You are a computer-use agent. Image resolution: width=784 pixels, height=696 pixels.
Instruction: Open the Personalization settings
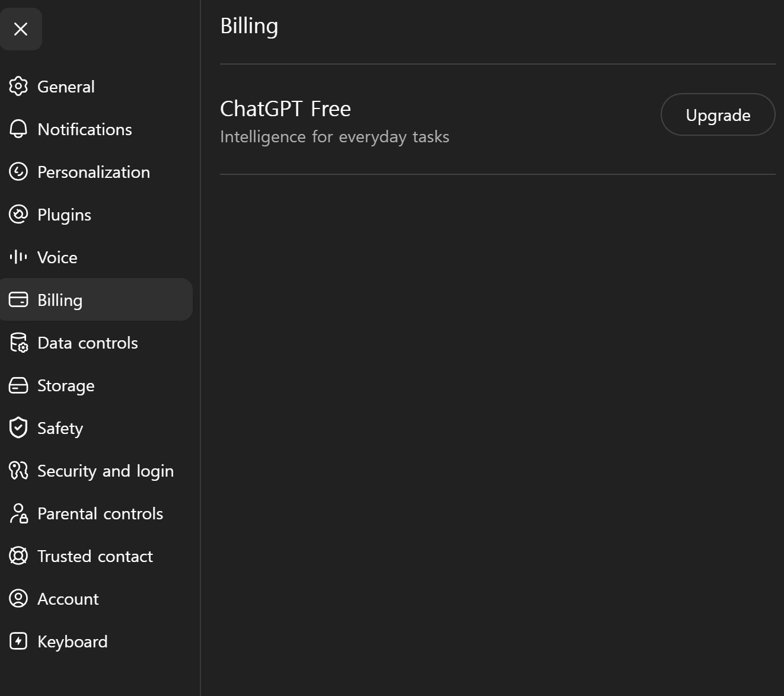coord(96,172)
